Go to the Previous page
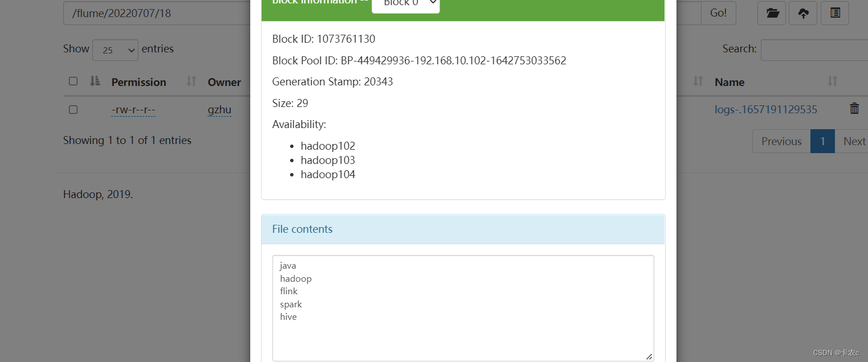This screenshot has height=362, width=868. coord(781,141)
